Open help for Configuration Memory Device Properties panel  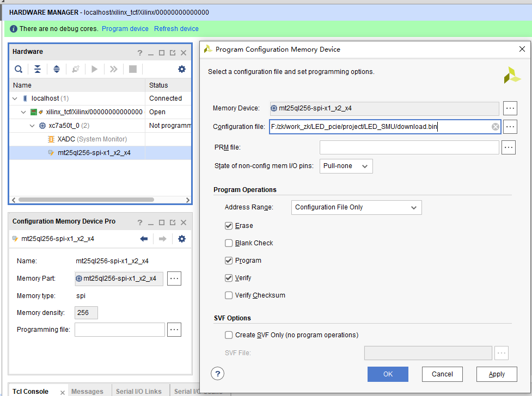[140, 222]
